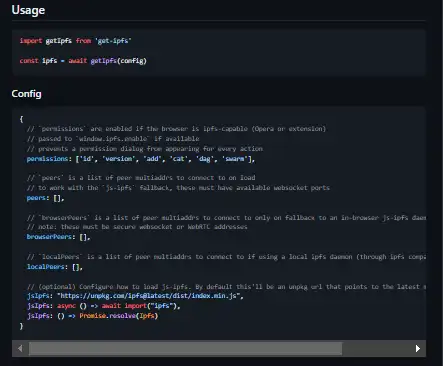Click the comment "`peers` is a list of peer multiaddrs"

pyautogui.click(x=141, y=178)
